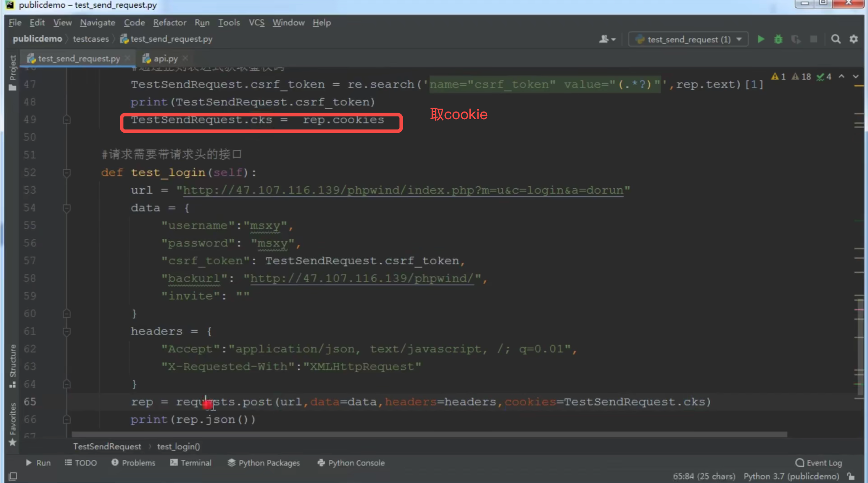Open the TODO tool window
The width and height of the screenshot is (868, 483).
81,463
